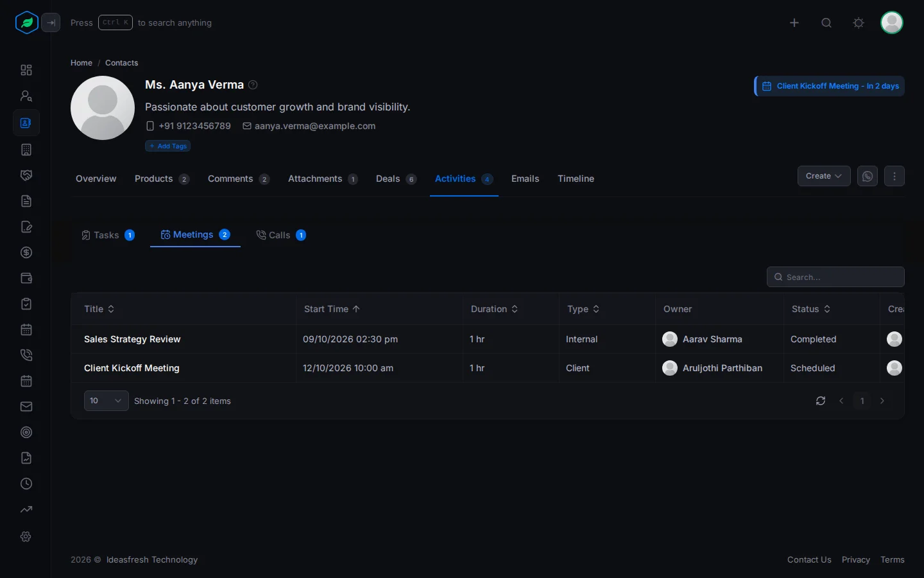Switch to the Timeline tab
The height and width of the screenshot is (578, 924).
coord(576,179)
